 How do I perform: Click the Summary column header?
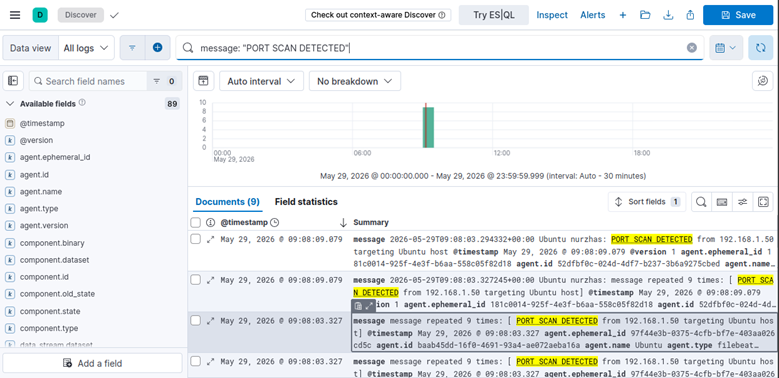coord(371,222)
